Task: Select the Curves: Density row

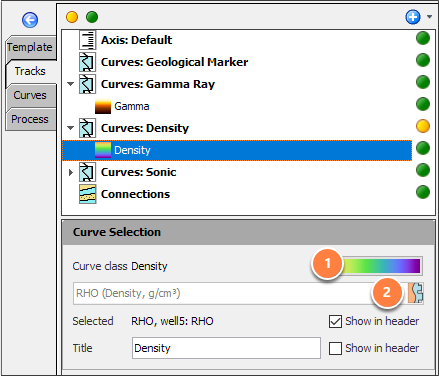Action: point(237,128)
